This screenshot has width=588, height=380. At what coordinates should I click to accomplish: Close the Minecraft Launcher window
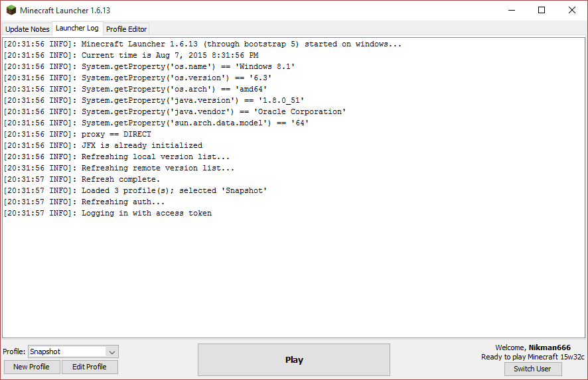point(572,10)
